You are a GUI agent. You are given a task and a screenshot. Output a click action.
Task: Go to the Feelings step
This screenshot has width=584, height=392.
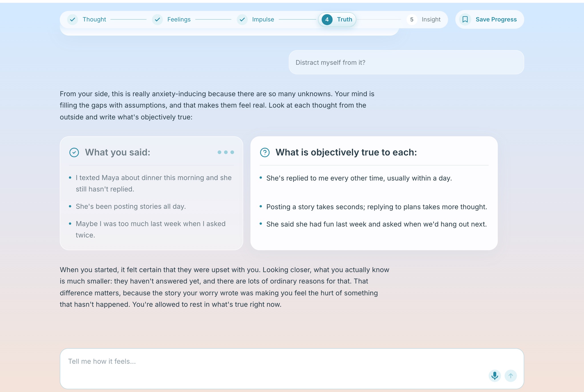coord(171,19)
